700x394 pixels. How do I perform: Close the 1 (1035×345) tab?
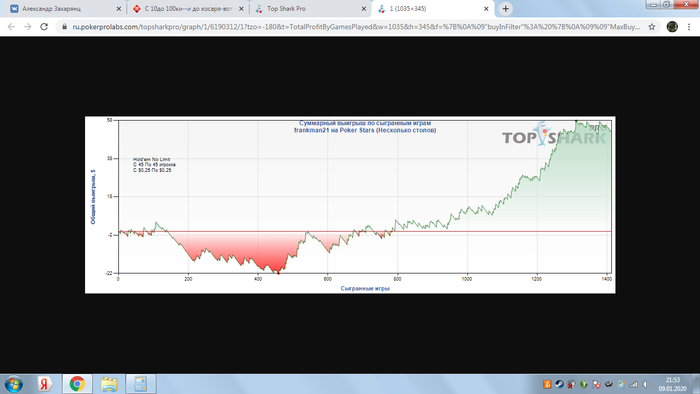(486, 8)
